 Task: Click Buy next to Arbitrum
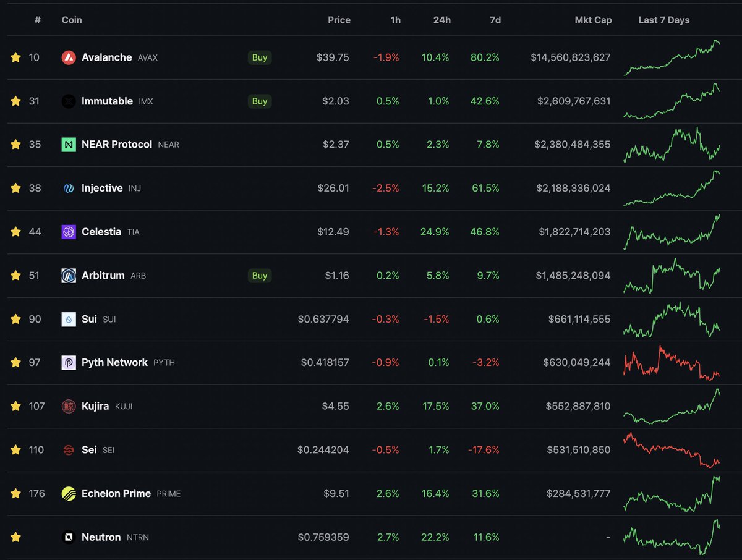pyautogui.click(x=259, y=276)
